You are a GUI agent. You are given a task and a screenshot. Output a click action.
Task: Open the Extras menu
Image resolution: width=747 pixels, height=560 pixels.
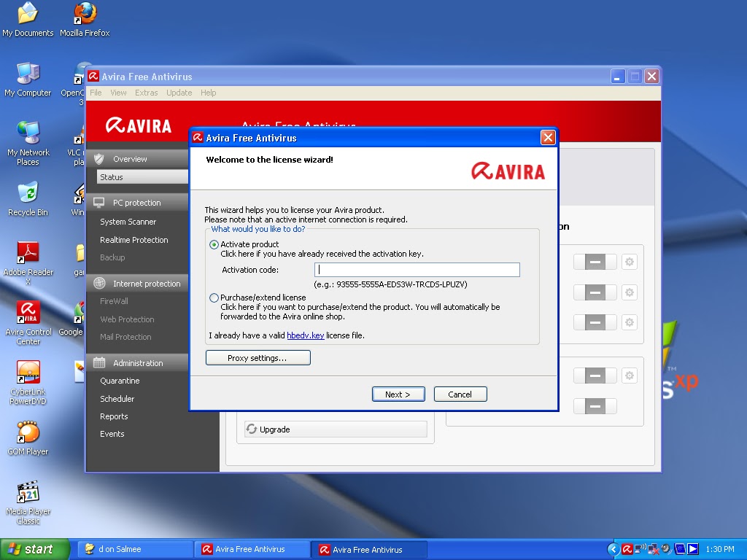click(146, 93)
